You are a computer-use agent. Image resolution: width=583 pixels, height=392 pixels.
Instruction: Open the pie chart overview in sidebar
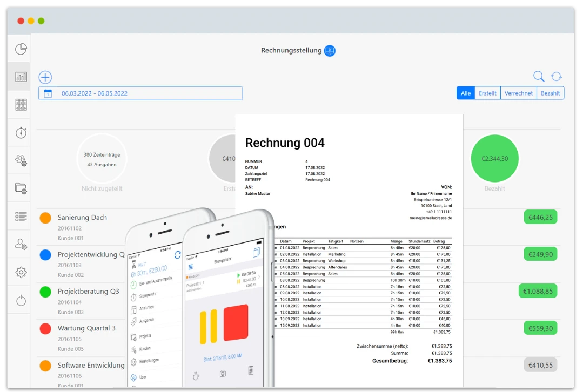click(x=21, y=49)
